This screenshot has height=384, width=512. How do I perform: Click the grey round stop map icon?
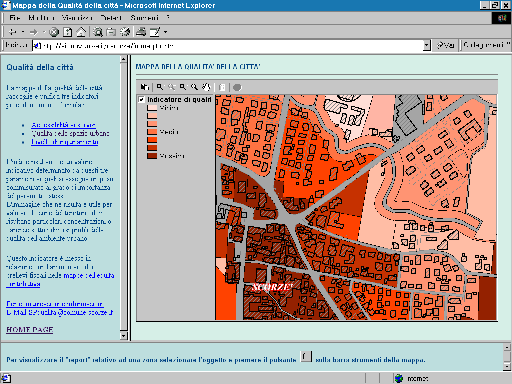point(237,87)
